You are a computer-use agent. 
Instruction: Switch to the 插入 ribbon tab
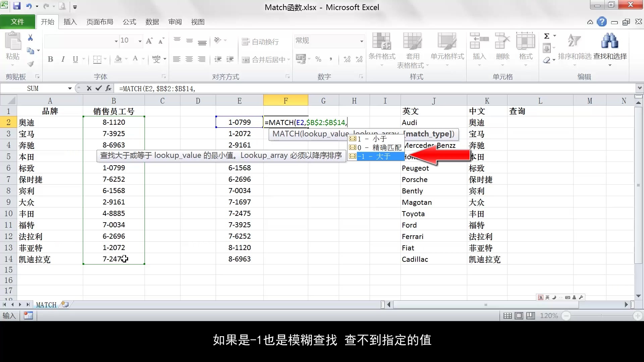tap(70, 22)
